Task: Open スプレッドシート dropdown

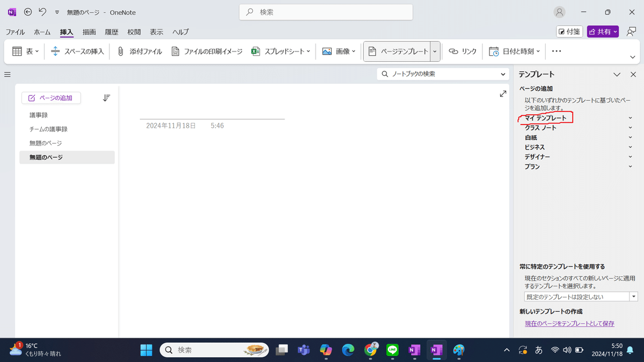Action: (x=281, y=51)
